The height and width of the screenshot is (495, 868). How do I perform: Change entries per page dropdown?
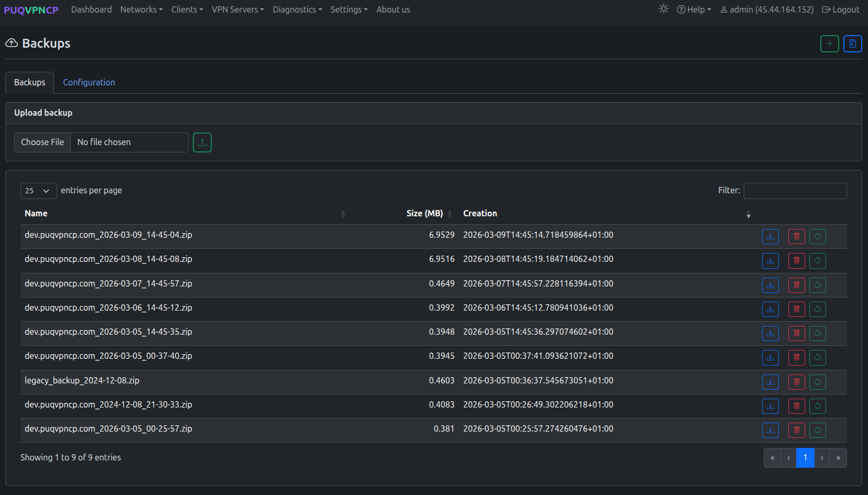38,191
